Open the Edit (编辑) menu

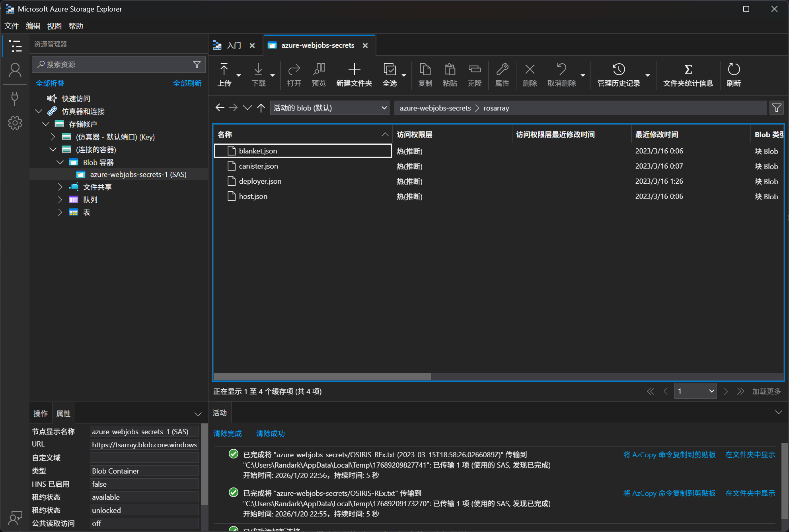(33, 26)
